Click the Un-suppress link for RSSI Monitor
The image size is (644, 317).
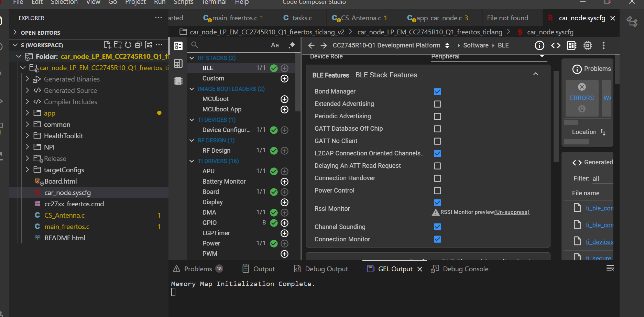click(512, 212)
